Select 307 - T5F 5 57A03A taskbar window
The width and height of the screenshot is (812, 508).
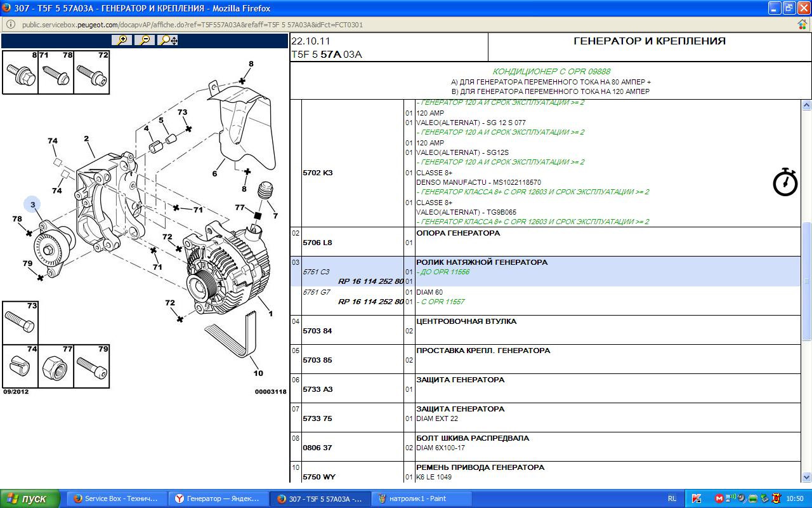[x=320, y=498]
